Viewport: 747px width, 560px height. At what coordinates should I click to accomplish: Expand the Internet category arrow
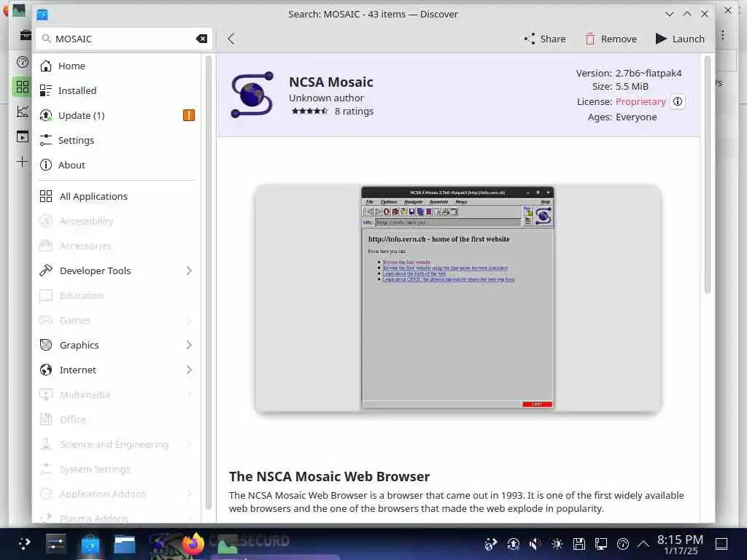[189, 370]
